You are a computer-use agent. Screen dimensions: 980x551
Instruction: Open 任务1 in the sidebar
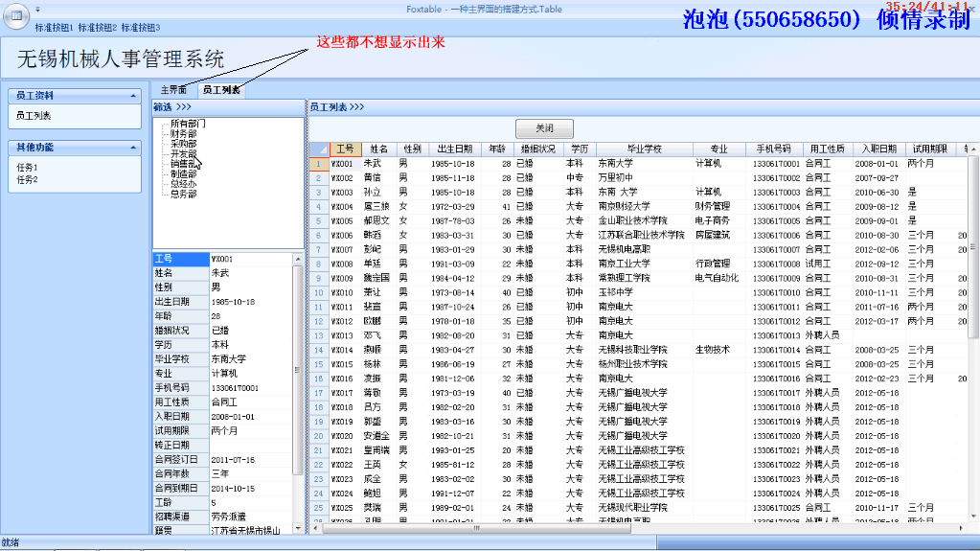(27, 168)
